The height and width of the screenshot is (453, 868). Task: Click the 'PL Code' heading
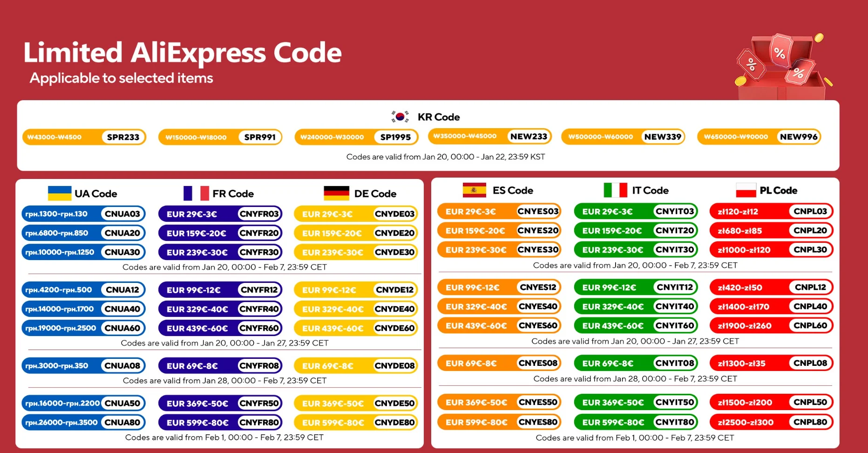779,190
